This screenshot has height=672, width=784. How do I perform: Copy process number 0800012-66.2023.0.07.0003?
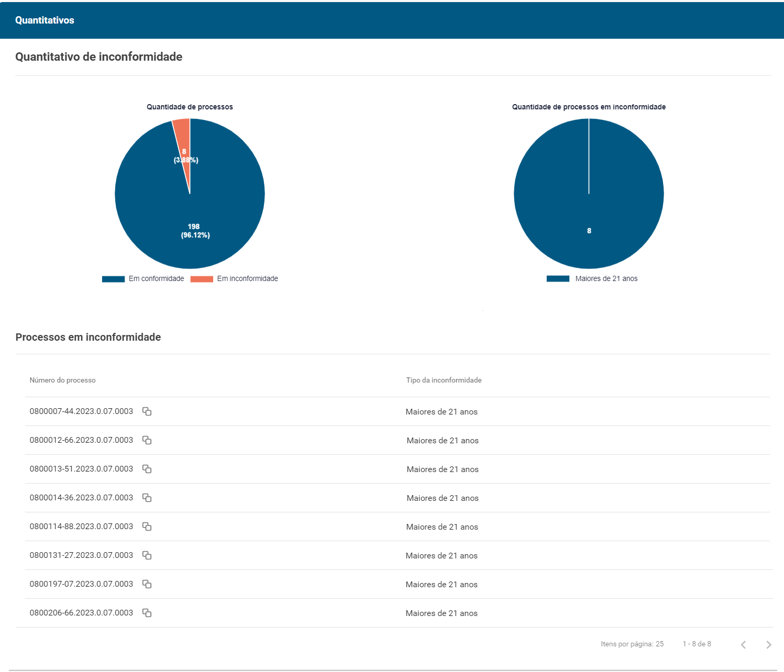coord(147,440)
